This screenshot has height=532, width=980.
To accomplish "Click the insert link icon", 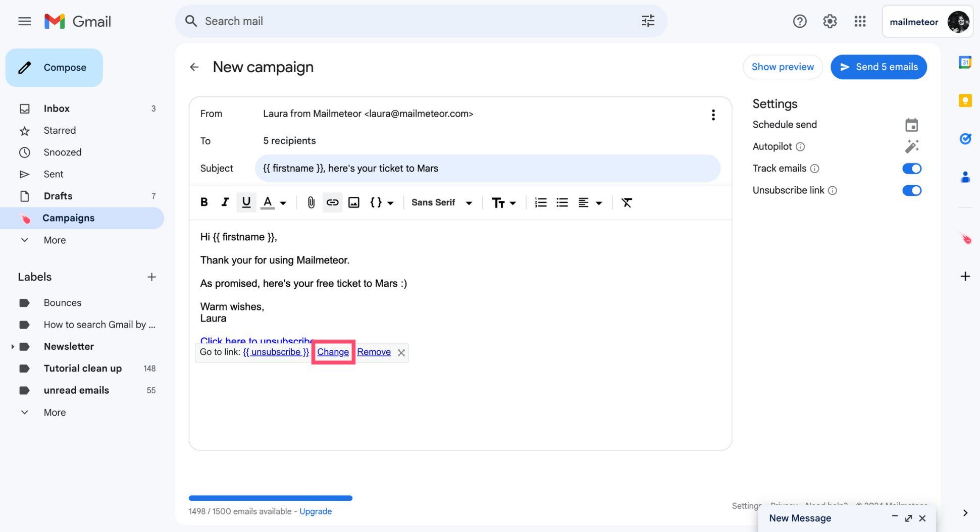I will coord(332,202).
